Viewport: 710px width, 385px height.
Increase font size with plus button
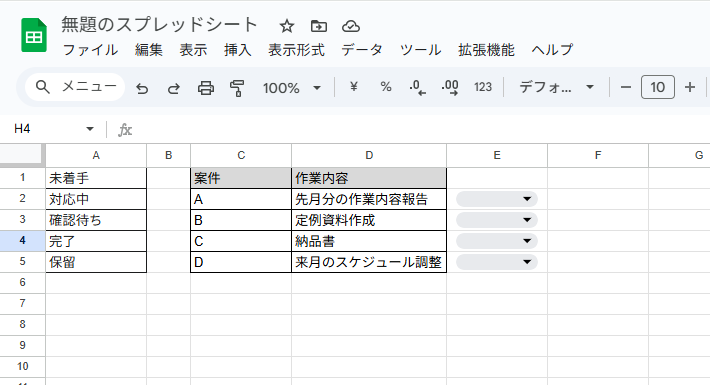click(690, 87)
